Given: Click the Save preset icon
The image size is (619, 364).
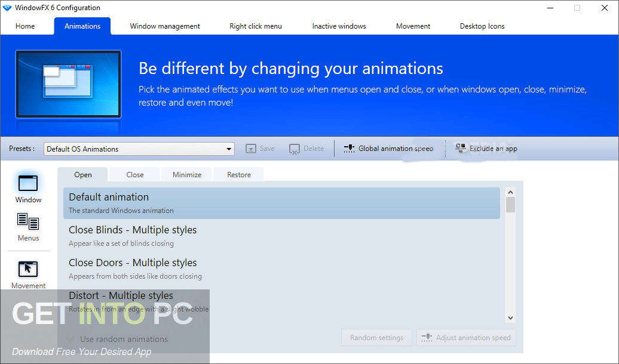Looking at the screenshot, I should pos(251,149).
